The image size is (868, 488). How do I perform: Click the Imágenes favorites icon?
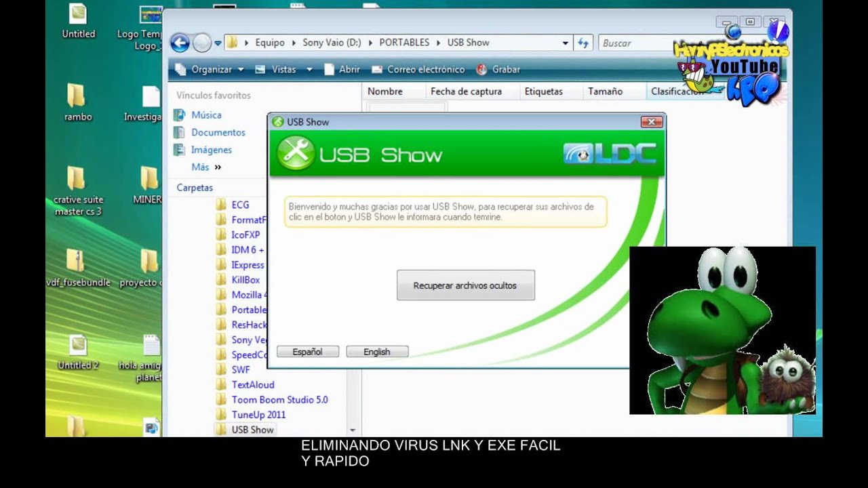[180, 150]
